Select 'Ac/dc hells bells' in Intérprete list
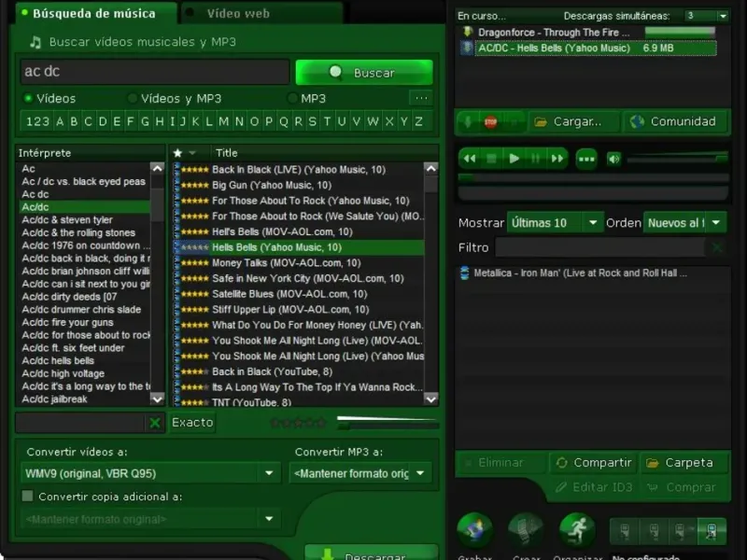 click(84, 361)
